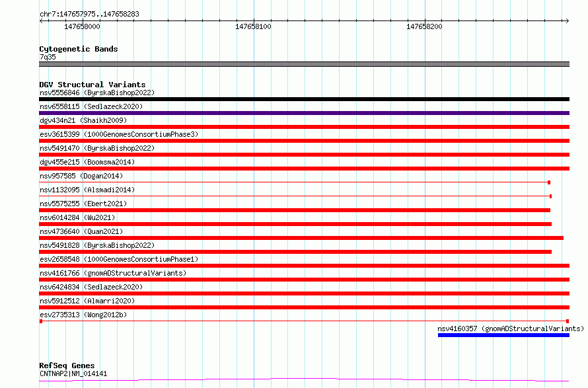Click the nsv4736640 (Quan2021) label
588x388 pixels.
[81, 231]
